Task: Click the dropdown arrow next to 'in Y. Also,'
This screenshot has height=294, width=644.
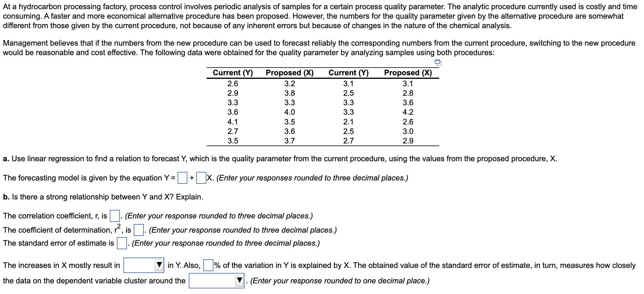Action: [x=159, y=266]
